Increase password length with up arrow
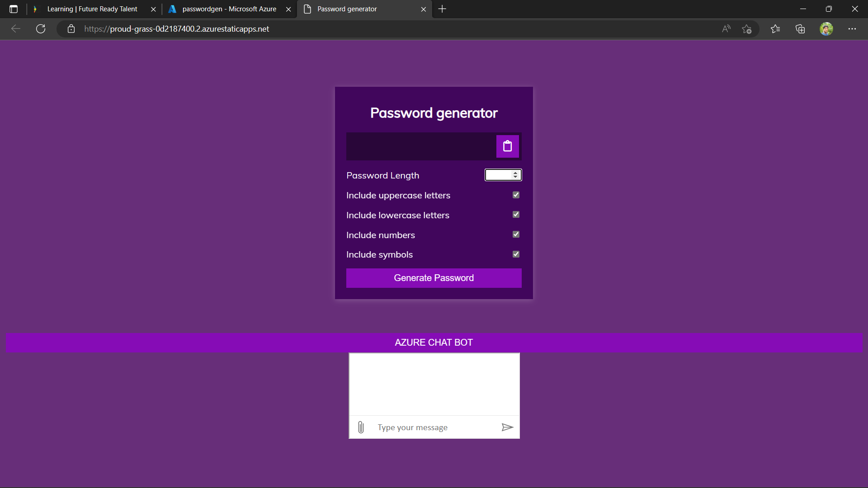This screenshot has height=488, width=868. (x=515, y=173)
